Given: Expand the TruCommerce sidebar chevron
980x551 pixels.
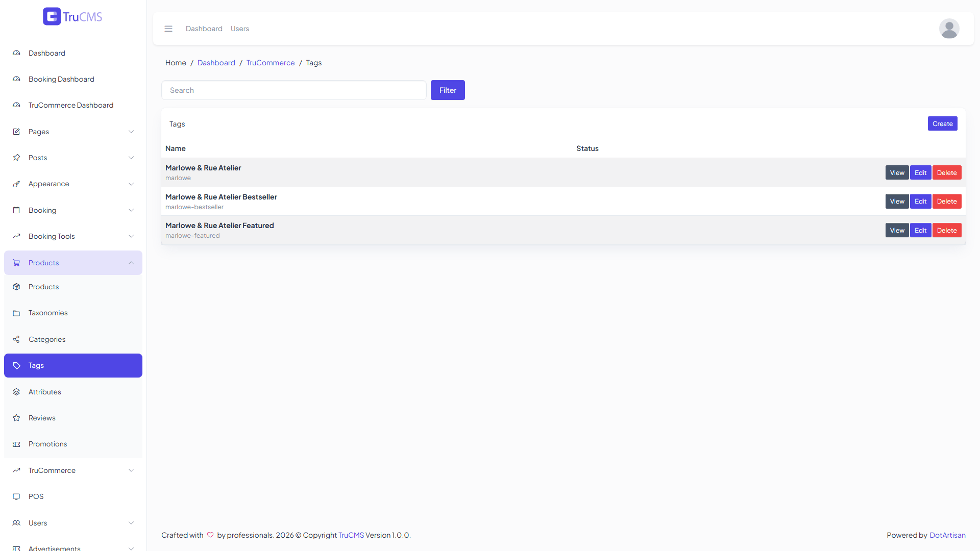Looking at the screenshot, I should pyautogui.click(x=131, y=470).
